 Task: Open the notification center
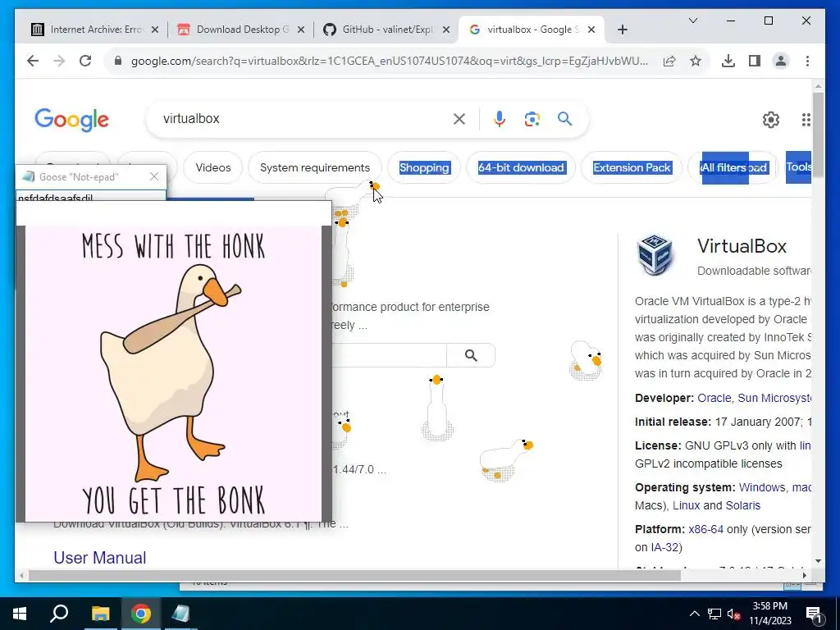(x=813, y=614)
